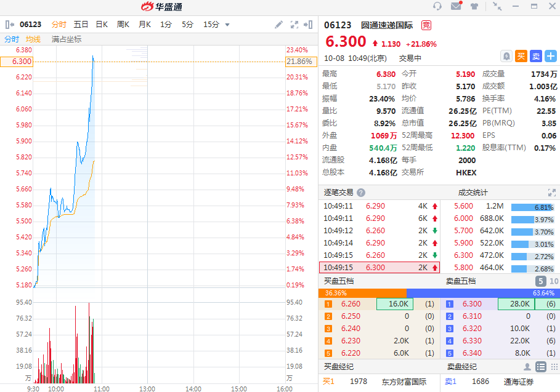Click the orange 36.36% buy ratio bar
This screenshot has height=392, width=560.
click(x=362, y=293)
